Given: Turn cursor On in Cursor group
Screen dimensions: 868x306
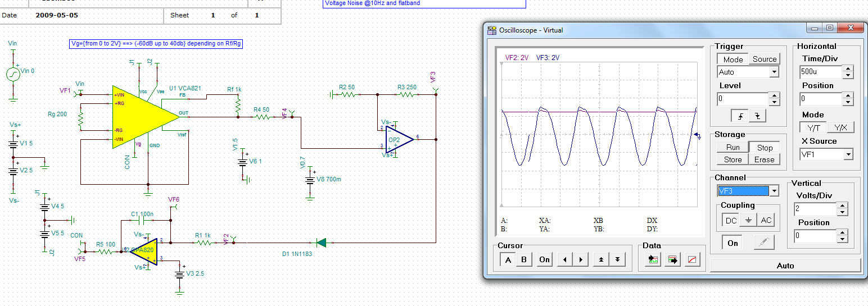Looking at the screenshot, I should [544, 259].
